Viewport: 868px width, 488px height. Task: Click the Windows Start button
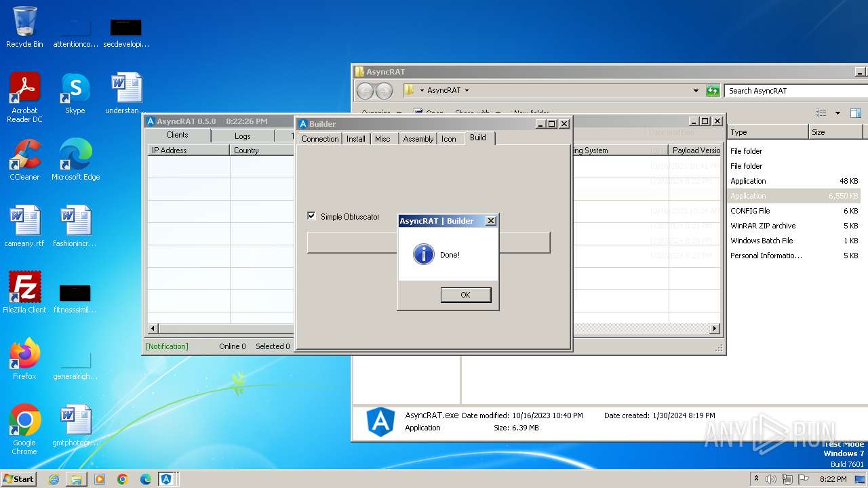[x=18, y=479]
